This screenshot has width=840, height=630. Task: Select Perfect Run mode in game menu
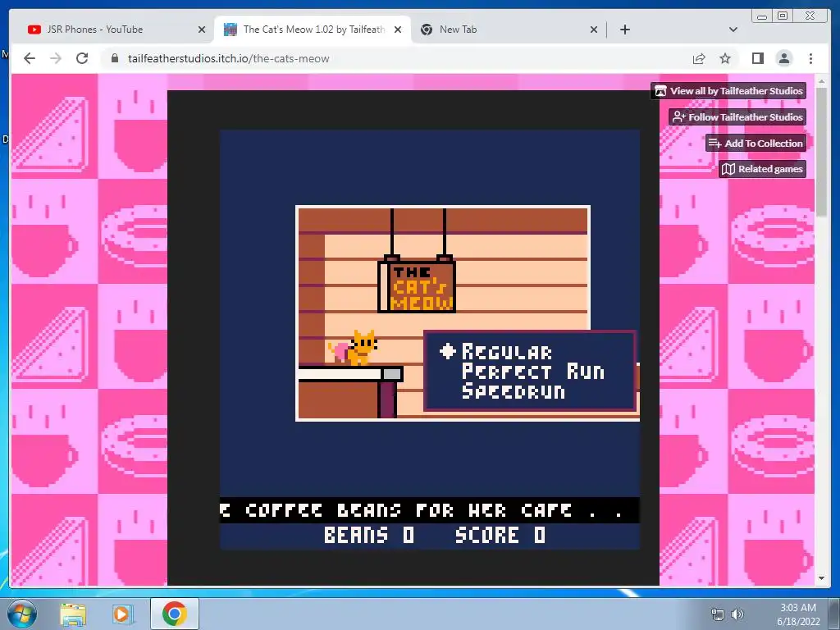533,372
